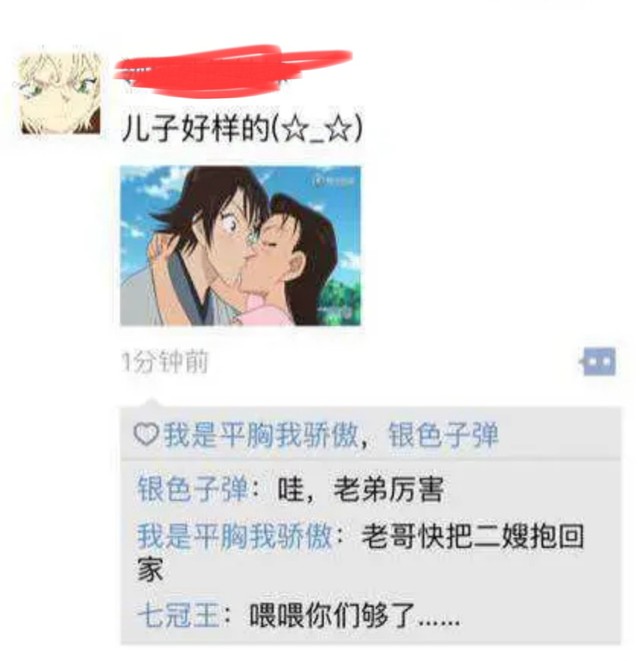Image resolution: width=640 pixels, height=661 pixels.
Task: Open liker 银色子弹 in likes row
Action: [443, 435]
